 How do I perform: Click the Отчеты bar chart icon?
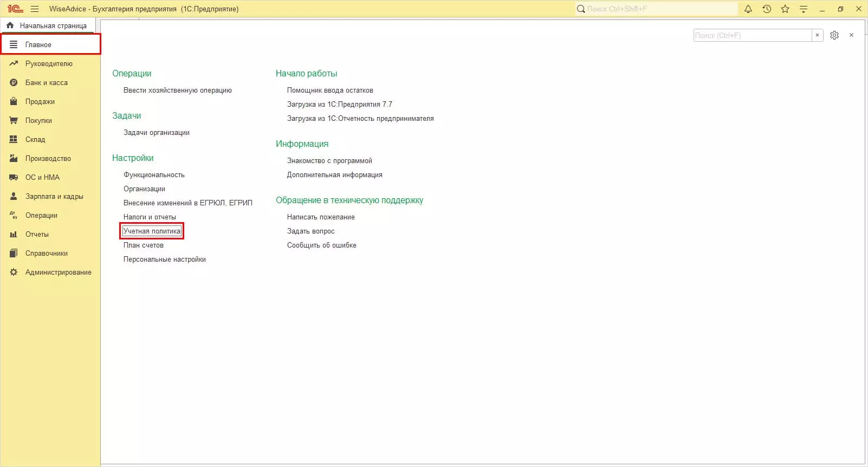14,234
